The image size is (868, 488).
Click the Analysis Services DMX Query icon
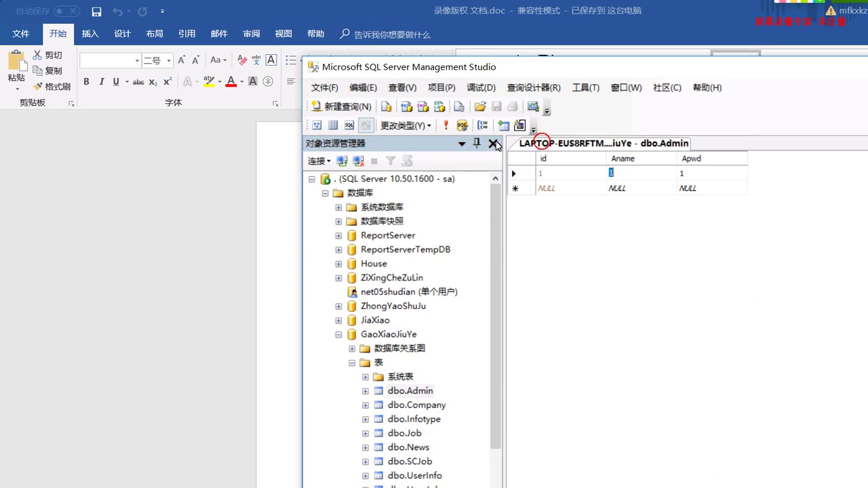click(422, 106)
